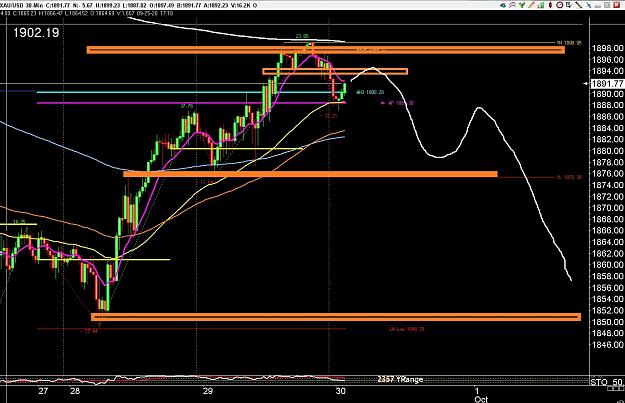Click the 1886.00 price axis label
Screen dimensions: 625x403
pos(607,116)
